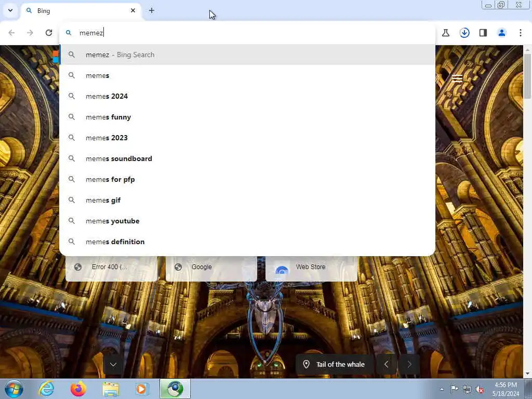Viewport: 532px width, 399px height.
Task: Open Windows Media Player from taskbar
Action: [142, 389]
